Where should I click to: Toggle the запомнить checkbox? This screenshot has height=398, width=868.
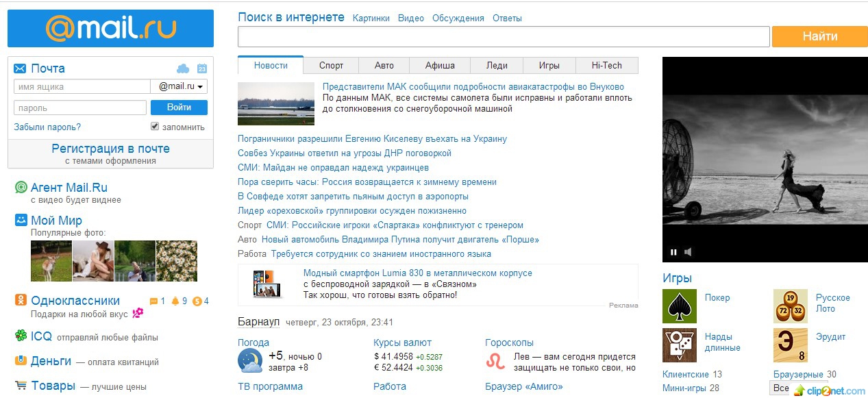(x=155, y=127)
